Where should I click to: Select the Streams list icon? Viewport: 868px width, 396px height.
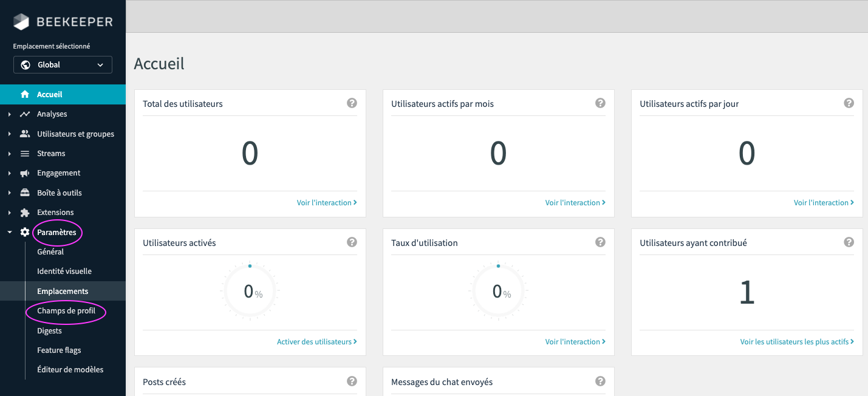pos(26,153)
